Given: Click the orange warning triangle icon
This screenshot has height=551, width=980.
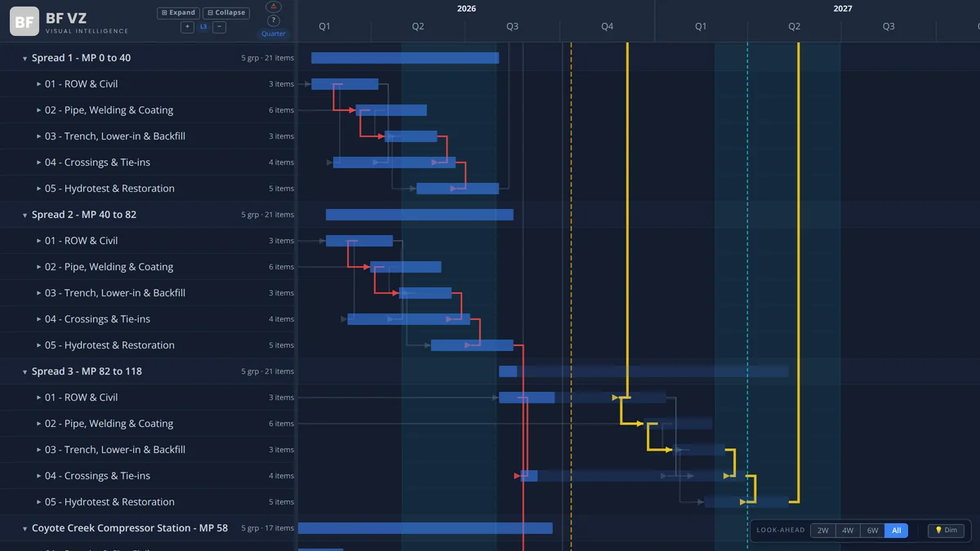Looking at the screenshot, I should click(x=274, y=7).
